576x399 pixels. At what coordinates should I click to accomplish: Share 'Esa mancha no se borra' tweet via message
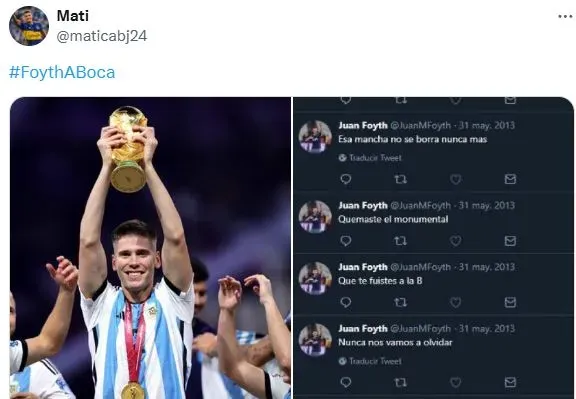pyautogui.click(x=510, y=179)
